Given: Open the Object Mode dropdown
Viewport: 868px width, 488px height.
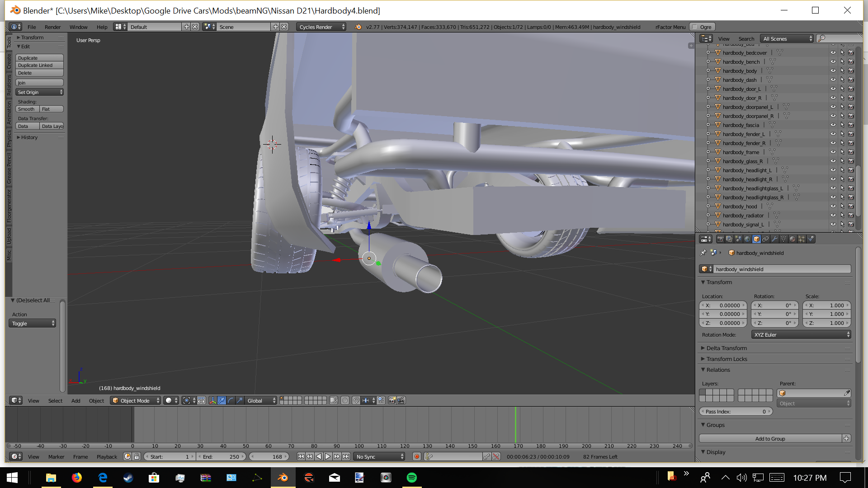Looking at the screenshot, I should click(x=136, y=401).
